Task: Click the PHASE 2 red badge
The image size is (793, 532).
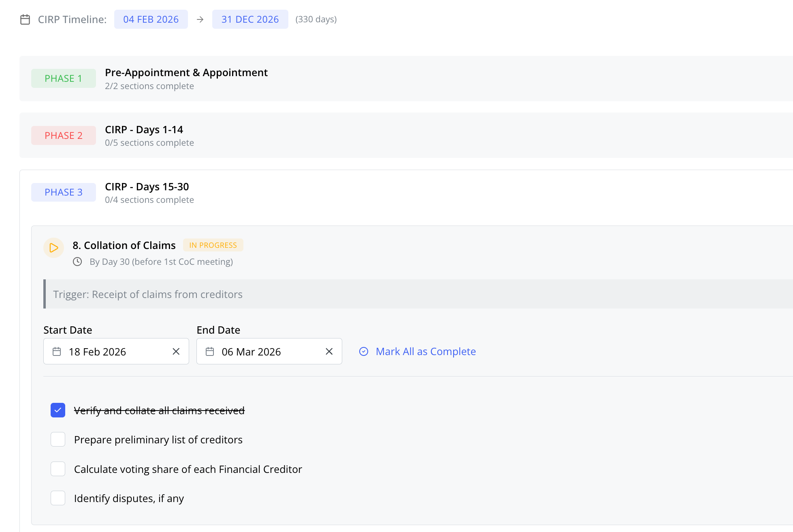Action: pos(64,135)
